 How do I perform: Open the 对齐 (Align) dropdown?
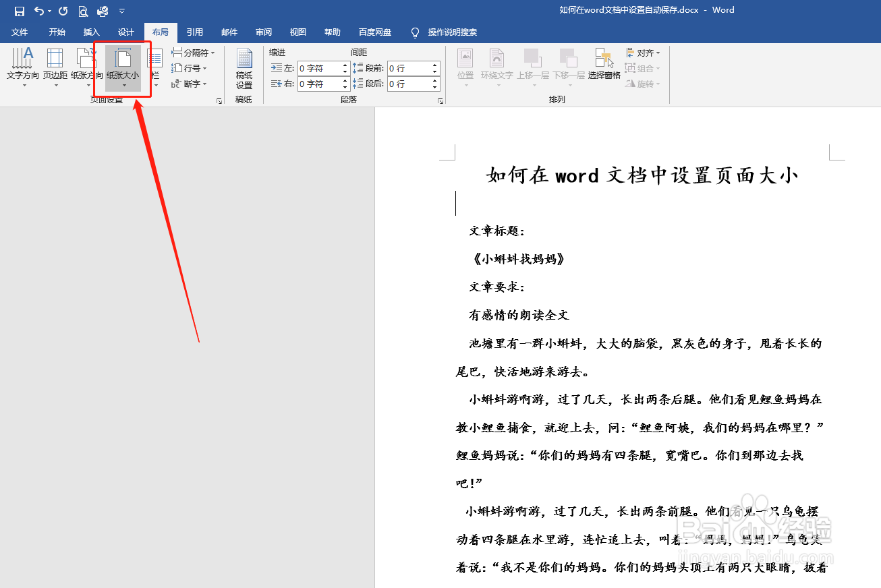point(643,52)
